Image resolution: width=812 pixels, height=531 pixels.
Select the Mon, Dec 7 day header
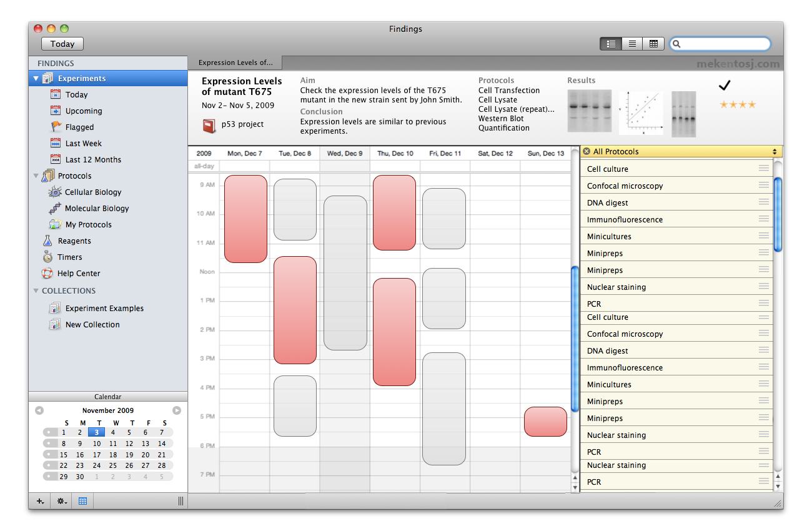245,153
